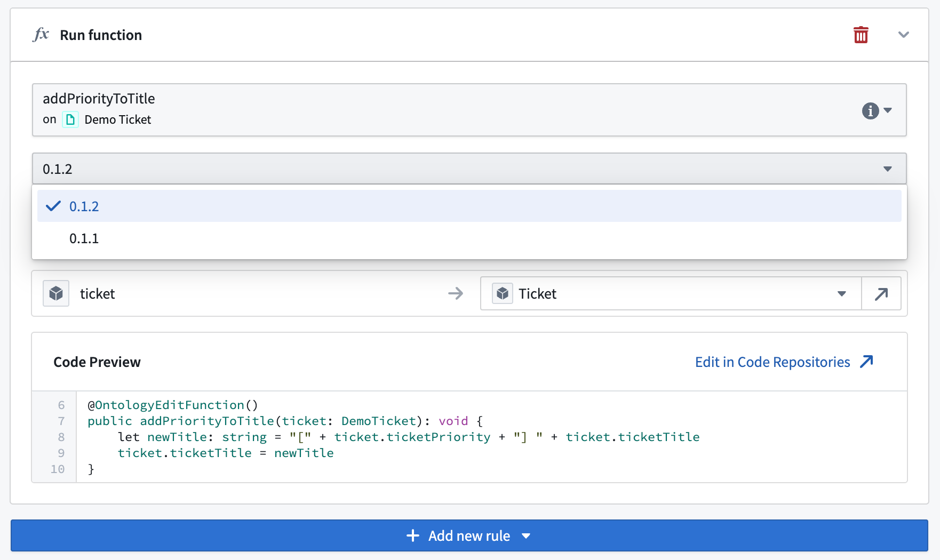The height and width of the screenshot is (560, 940).
Task: Open the Add new rule dropdown arrow
Action: 527,535
